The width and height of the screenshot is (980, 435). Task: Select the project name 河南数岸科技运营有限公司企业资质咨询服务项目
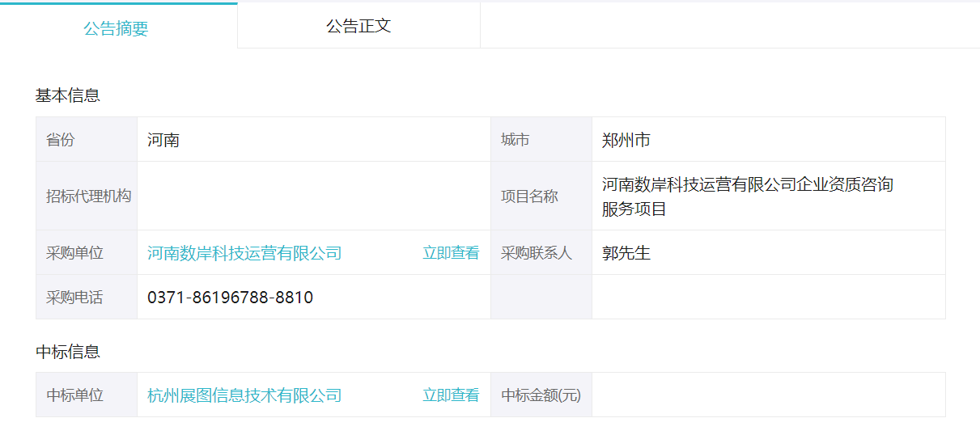pos(747,196)
